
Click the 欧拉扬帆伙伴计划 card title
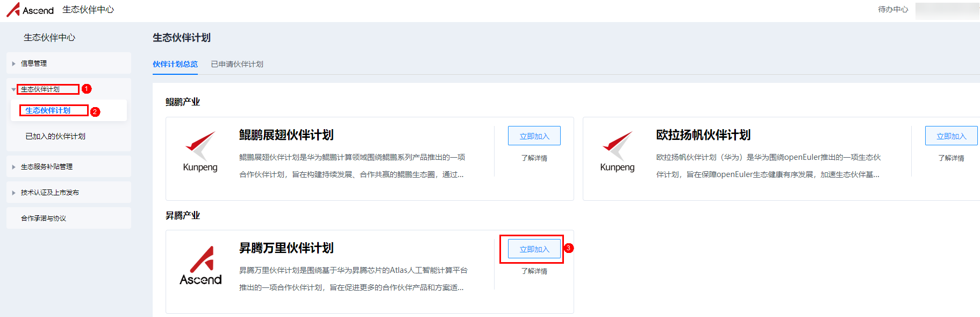pyautogui.click(x=704, y=135)
